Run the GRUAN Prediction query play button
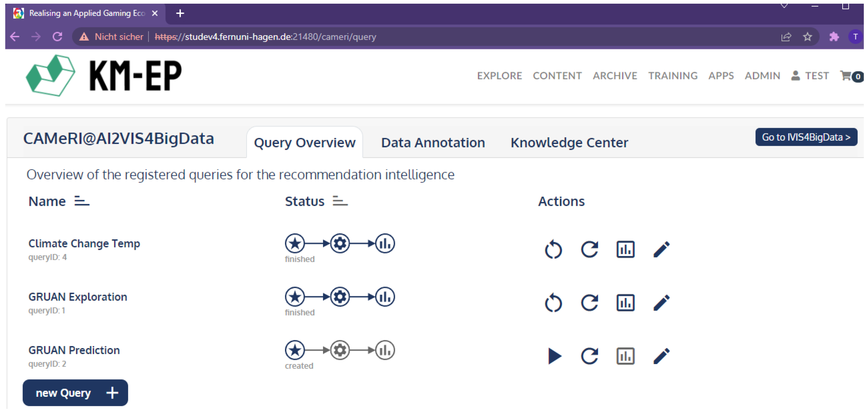The width and height of the screenshot is (868, 418). (x=554, y=356)
